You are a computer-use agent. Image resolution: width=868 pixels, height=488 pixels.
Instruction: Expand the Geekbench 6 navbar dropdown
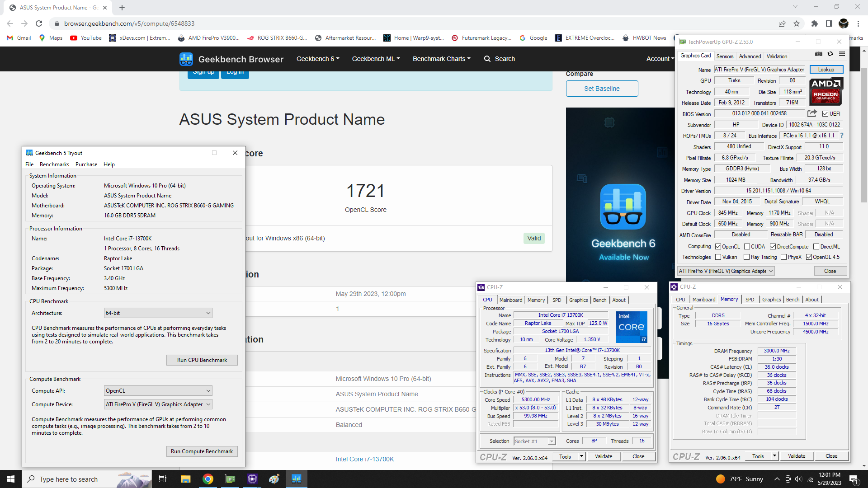point(318,59)
